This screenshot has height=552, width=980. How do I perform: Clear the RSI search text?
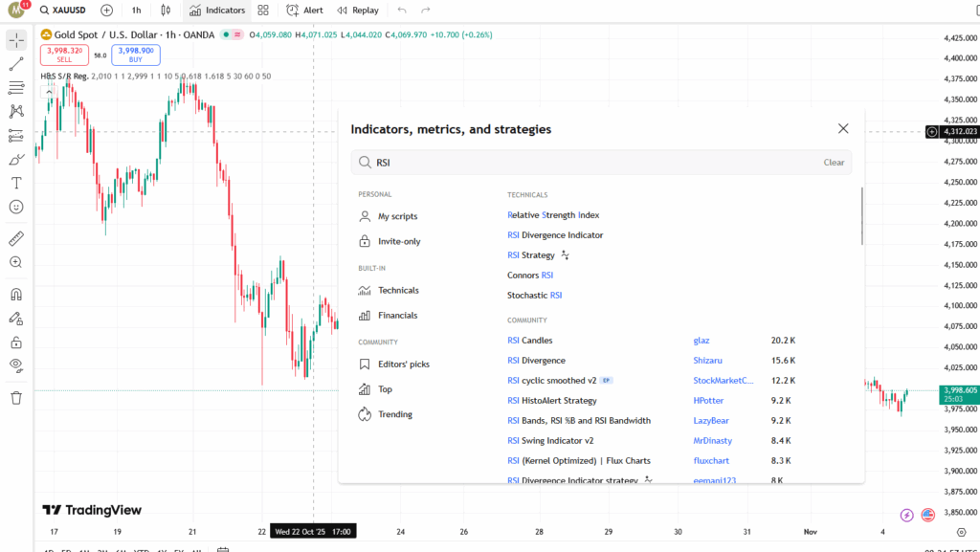coord(834,163)
